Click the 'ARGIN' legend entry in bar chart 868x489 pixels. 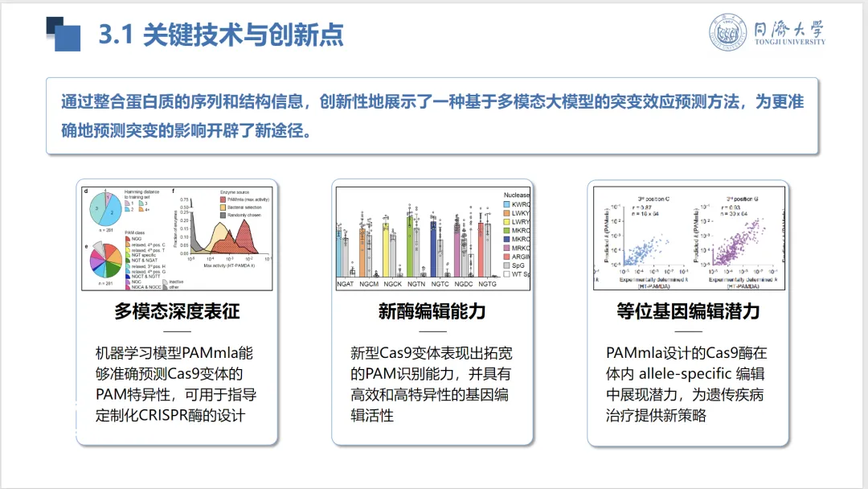coord(517,257)
